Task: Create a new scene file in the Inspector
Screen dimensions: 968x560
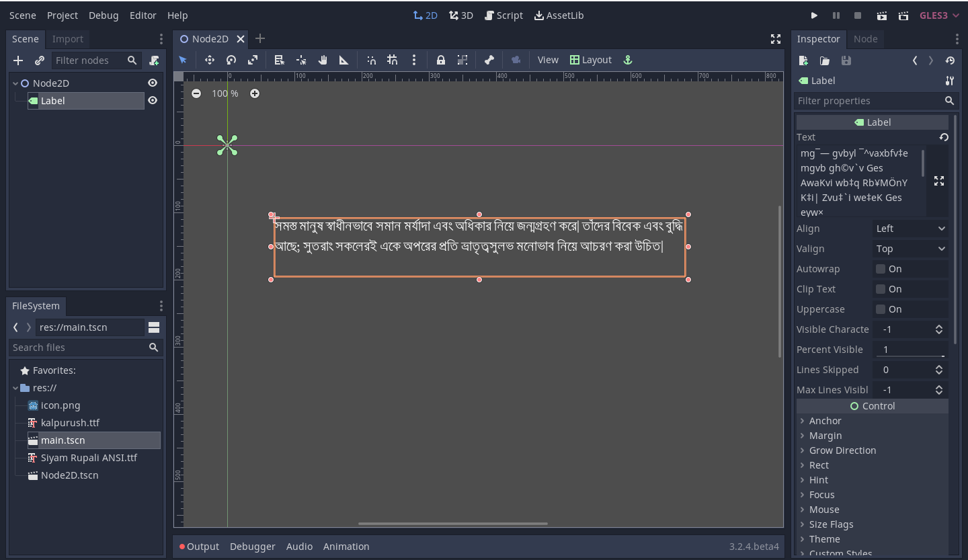Action: click(803, 61)
